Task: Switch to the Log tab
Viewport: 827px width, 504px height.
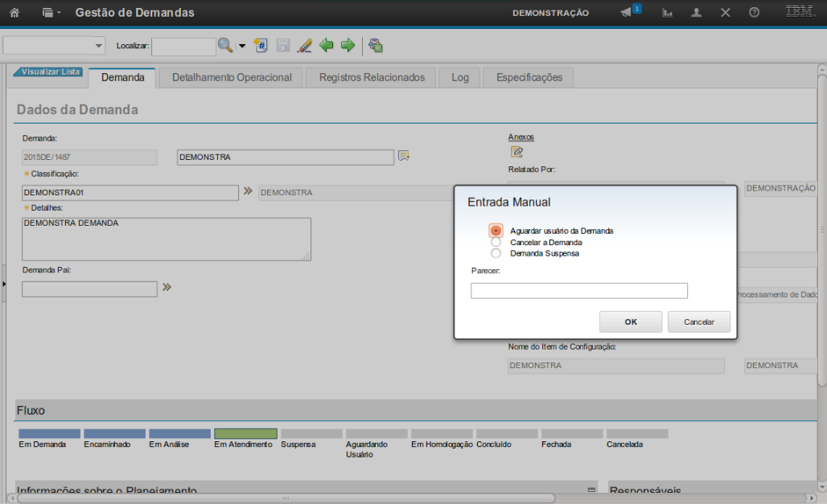Action: pos(460,78)
